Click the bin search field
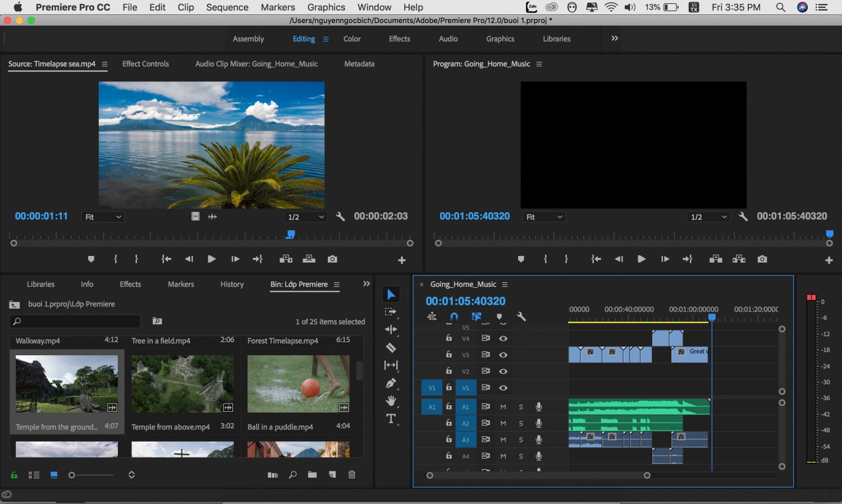This screenshot has height=504, width=842. click(75, 321)
